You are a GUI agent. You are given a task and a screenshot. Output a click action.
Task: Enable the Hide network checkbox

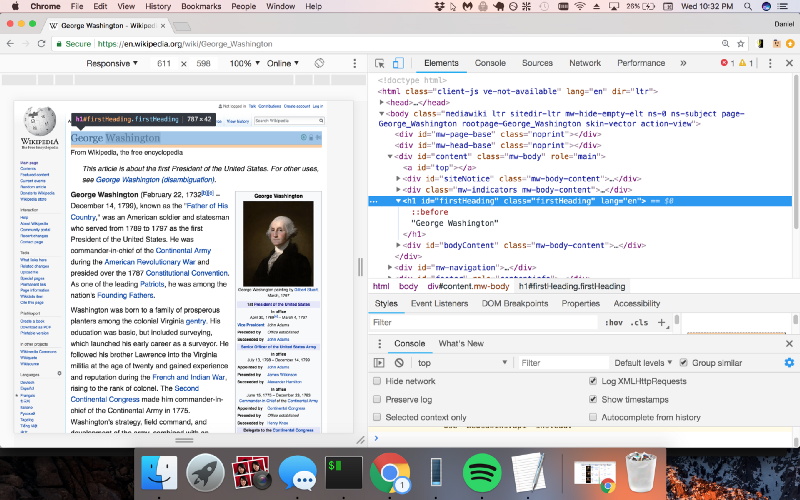point(377,381)
